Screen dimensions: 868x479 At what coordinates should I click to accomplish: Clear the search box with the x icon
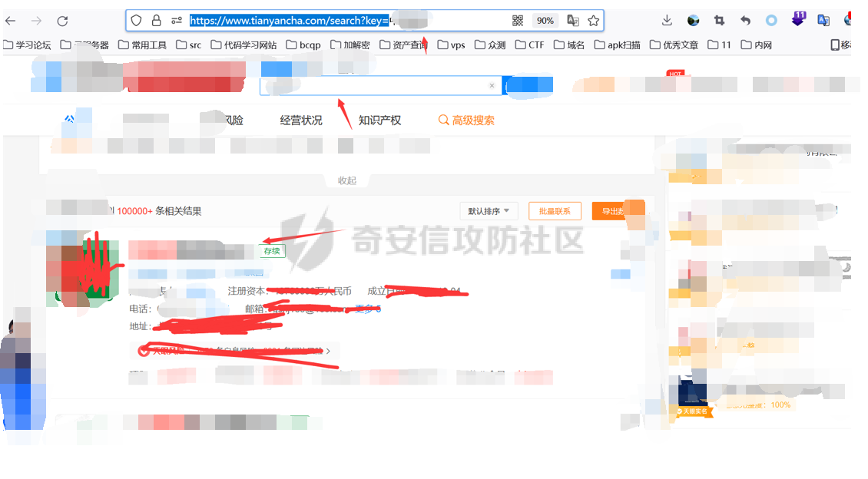click(x=492, y=85)
